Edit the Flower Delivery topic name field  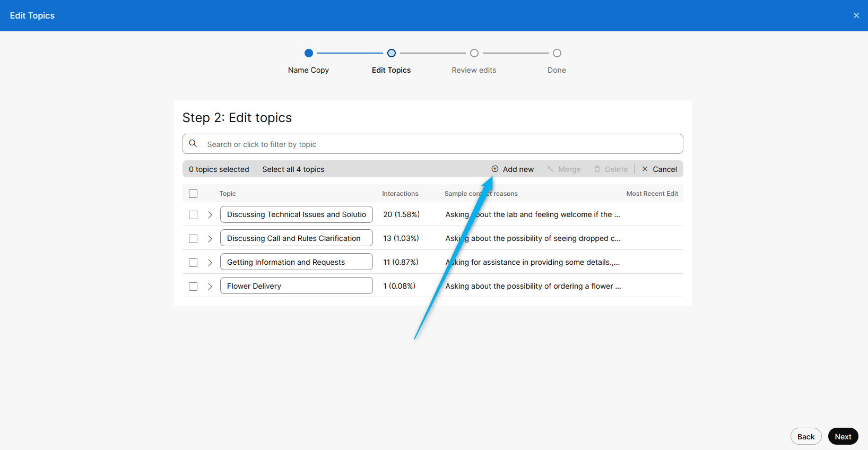(x=296, y=286)
